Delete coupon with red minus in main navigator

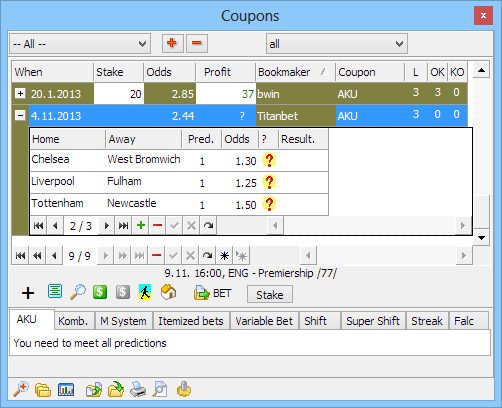pos(156,256)
